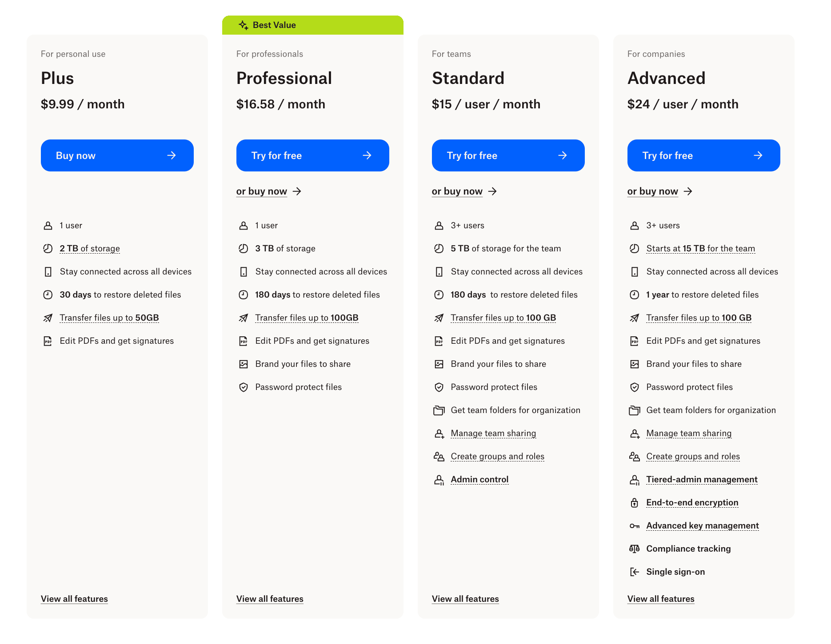Viewport: 831px width, 644px height.
Task: Click the key icon for Advanced key management
Action: [x=634, y=526]
